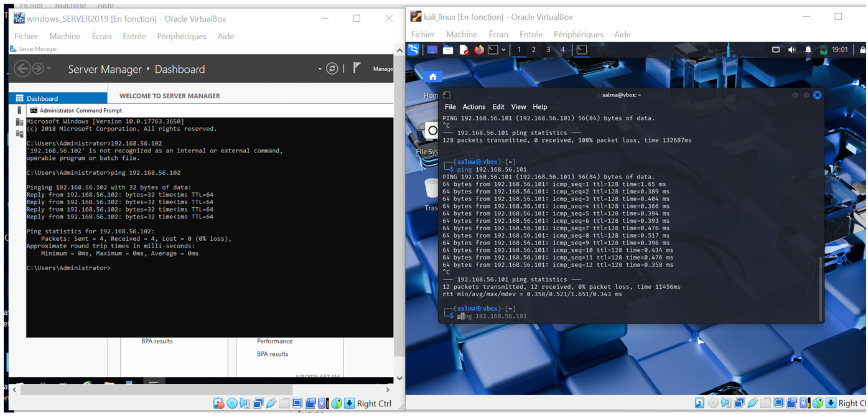Viewport: 868px width, 420px height.
Task: Expand the terminal launcher dropdown arrow
Action: click(x=503, y=50)
